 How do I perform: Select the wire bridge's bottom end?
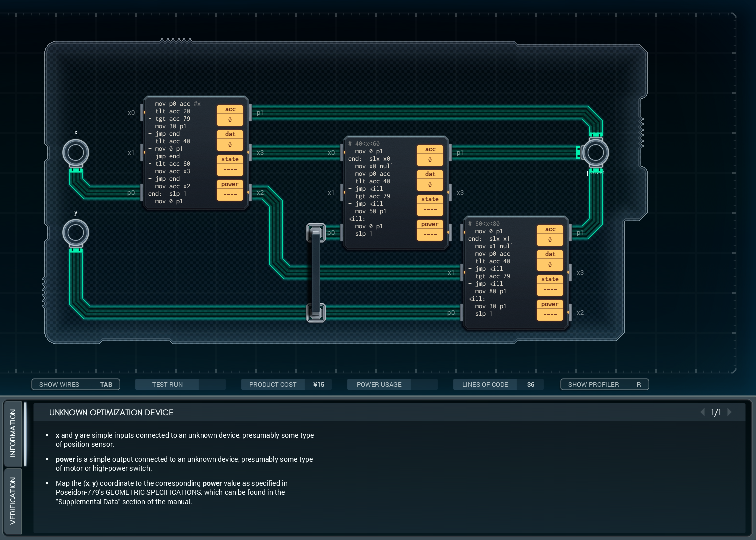pyautogui.click(x=316, y=313)
